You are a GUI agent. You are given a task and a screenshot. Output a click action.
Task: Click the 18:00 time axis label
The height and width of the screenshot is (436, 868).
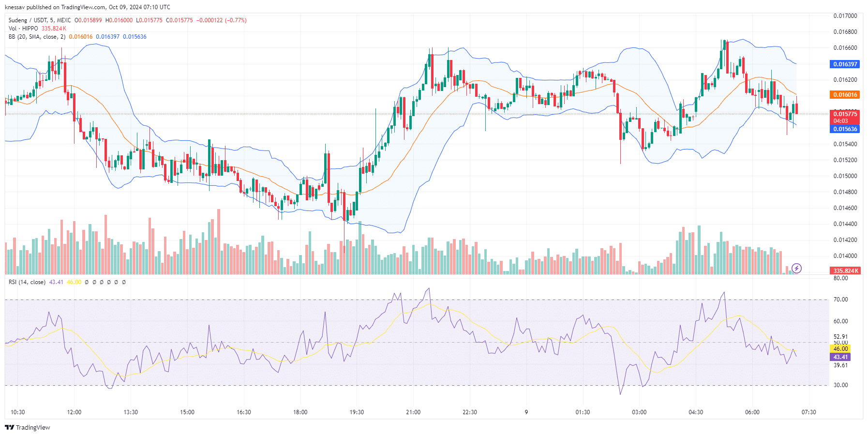300,412
